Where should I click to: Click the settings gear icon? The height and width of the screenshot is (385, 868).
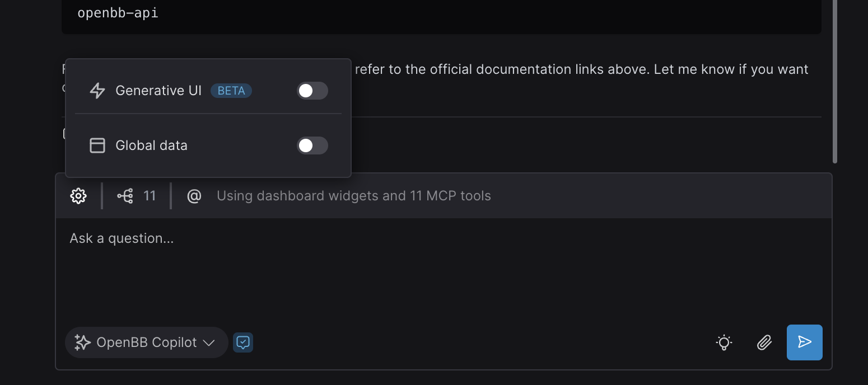point(78,196)
